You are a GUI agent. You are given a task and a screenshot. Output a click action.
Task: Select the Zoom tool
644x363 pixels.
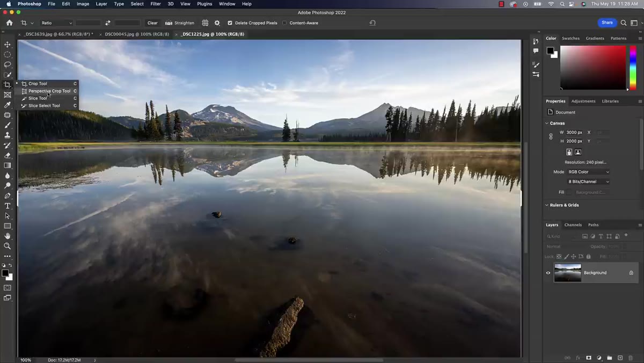click(8, 246)
